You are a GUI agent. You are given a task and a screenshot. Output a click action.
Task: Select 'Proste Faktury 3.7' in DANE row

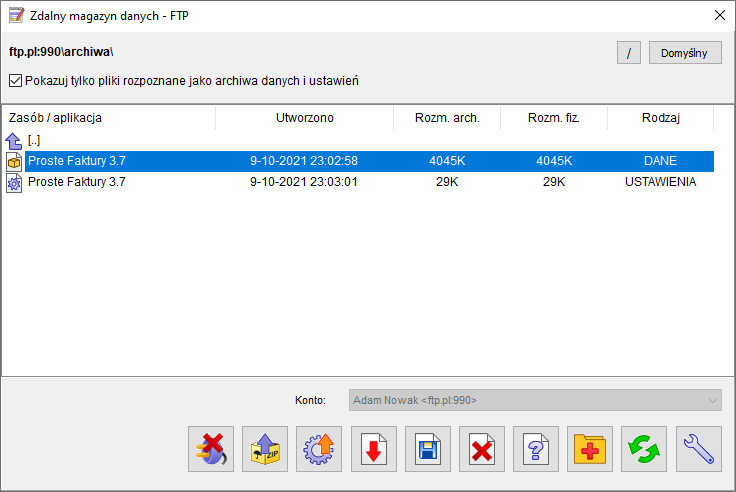click(x=77, y=161)
